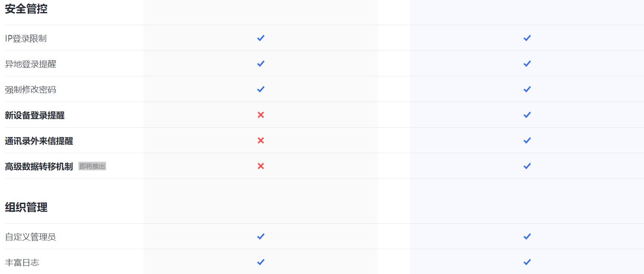Click the right column checkmark for 强制修改密码
644x274 pixels.
[x=527, y=89]
